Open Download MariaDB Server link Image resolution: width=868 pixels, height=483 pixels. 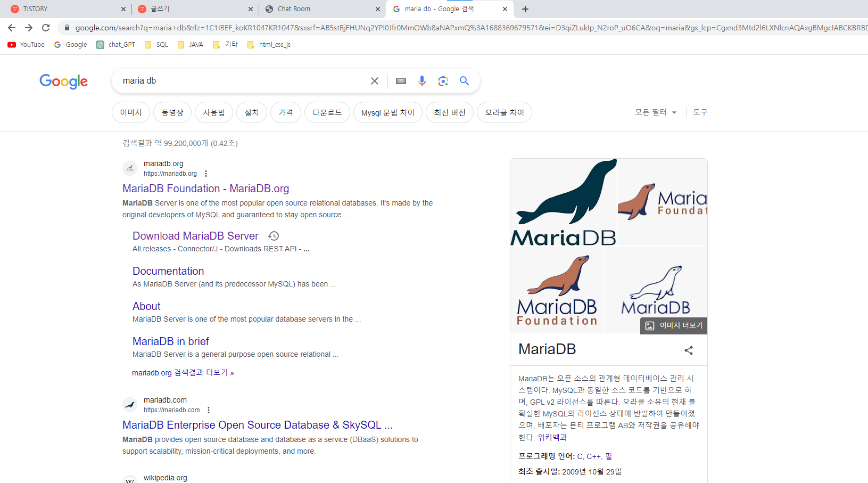(x=195, y=236)
